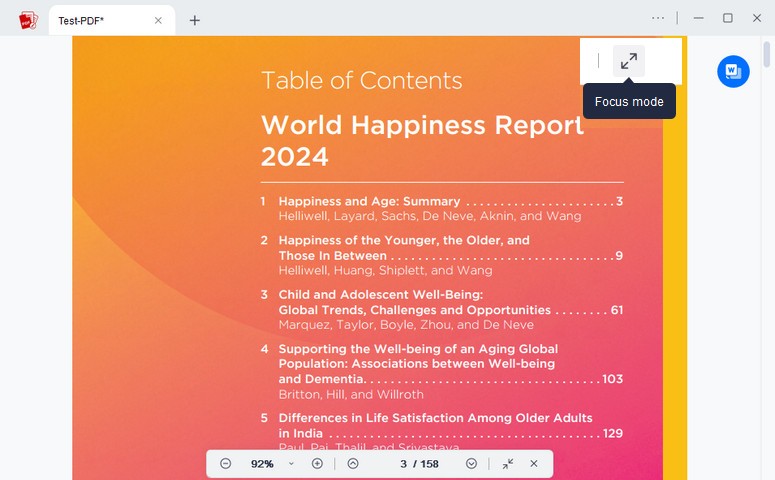Click the 'Table of Contents' heading
The height and width of the screenshot is (480, 775).
362,81
